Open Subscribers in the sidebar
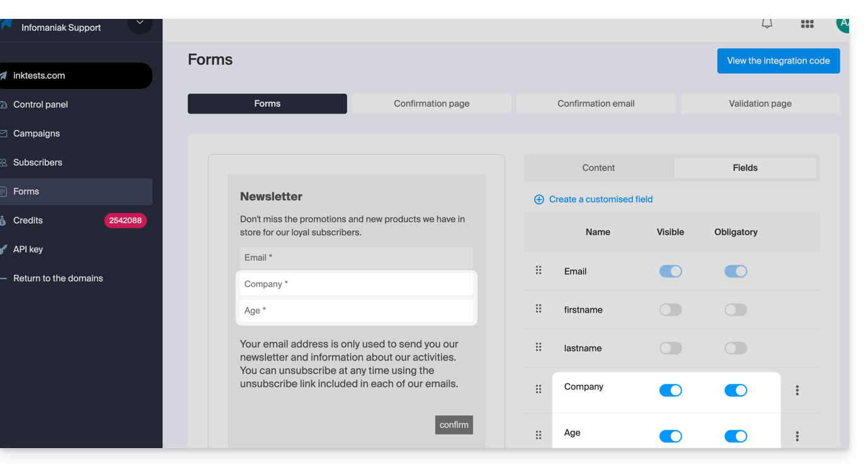The image size is (868, 467). coord(38,163)
